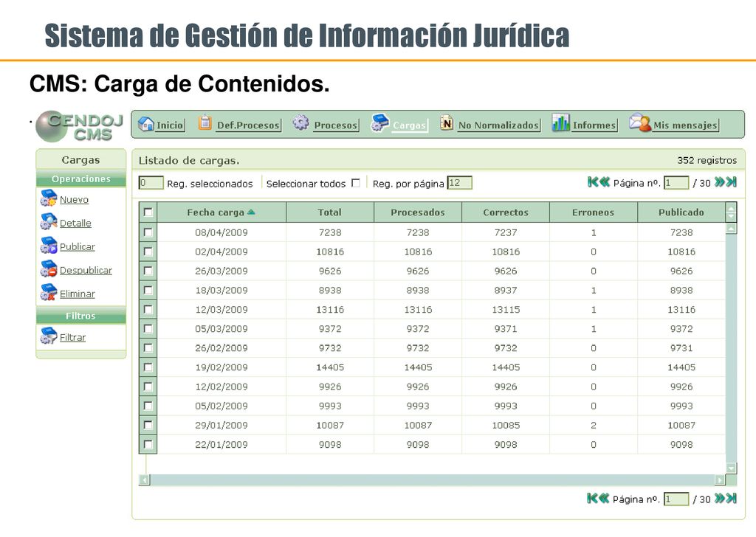Click the Publicar operation icon
Viewport: 756px width, 537px height.
pos(48,246)
